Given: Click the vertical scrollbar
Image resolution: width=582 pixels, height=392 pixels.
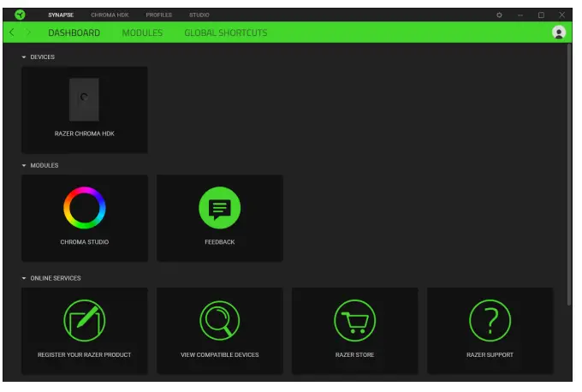Looking at the screenshot, I should [x=569, y=175].
